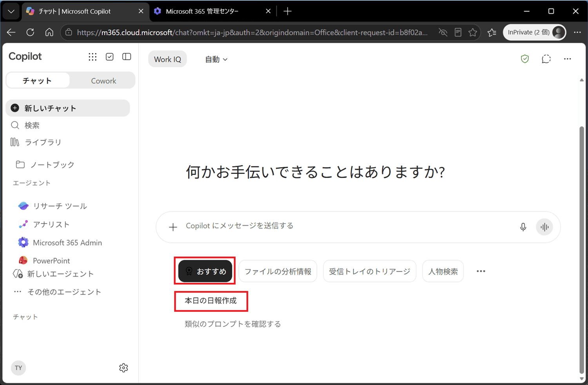Click the green shield protection icon
This screenshot has height=385, width=588.
point(525,59)
